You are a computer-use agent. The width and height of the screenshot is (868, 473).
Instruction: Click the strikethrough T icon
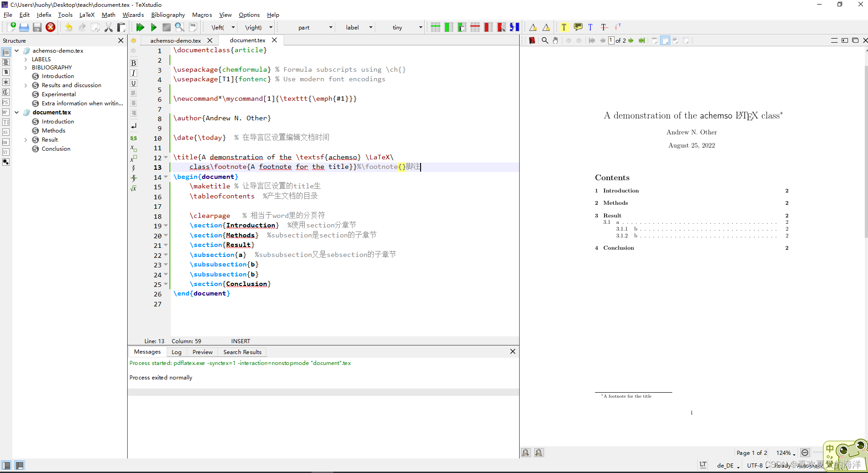tap(604, 27)
